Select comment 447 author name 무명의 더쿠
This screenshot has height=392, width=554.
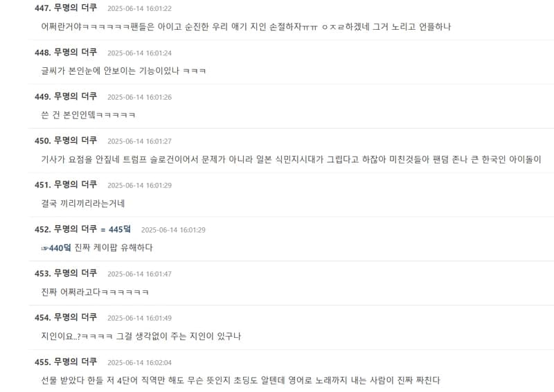pyautogui.click(x=75, y=8)
